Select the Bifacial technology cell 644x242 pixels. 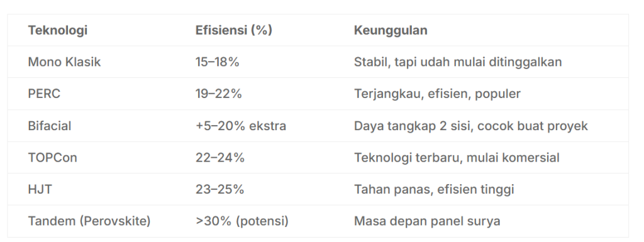pos(49,126)
